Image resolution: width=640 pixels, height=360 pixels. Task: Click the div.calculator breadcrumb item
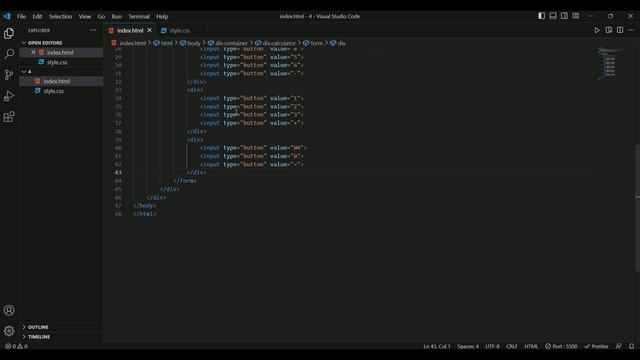(279, 43)
